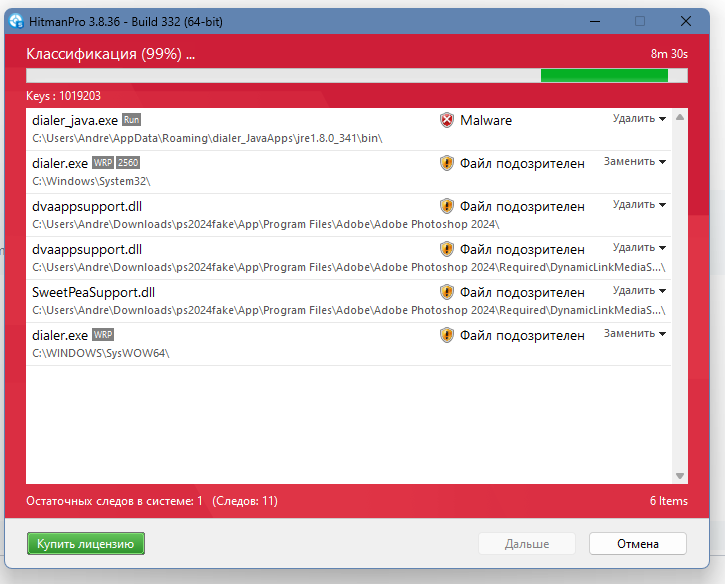Image resolution: width=725 pixels, height=584 pixels.
Task: Open Заменить dropdown for System32 dialer.exe
Action: tap(635, 161)
